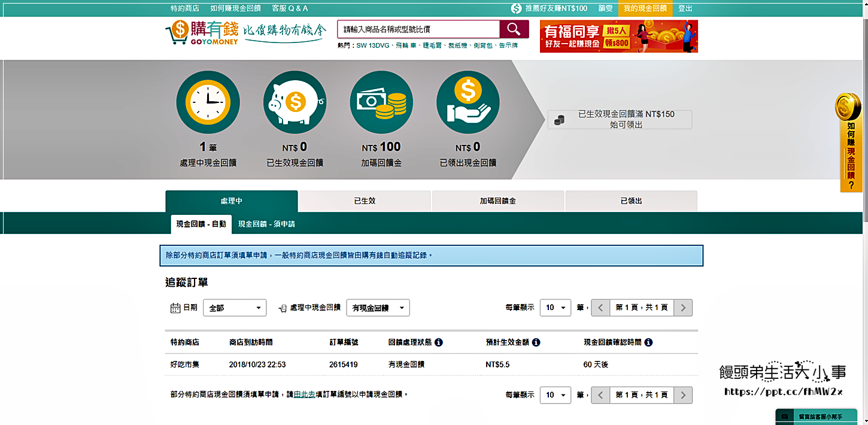Click 客服 Q & A in top bar

click(290, 8)
